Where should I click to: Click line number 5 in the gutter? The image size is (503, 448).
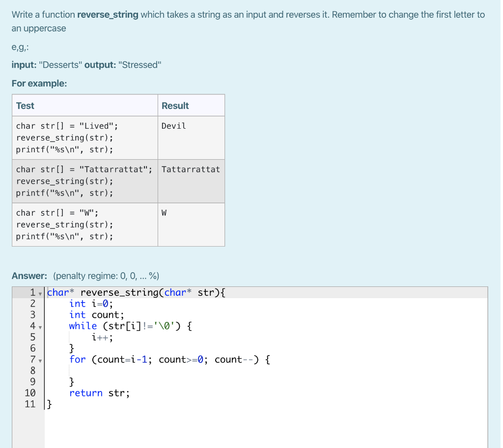[32, 337]
